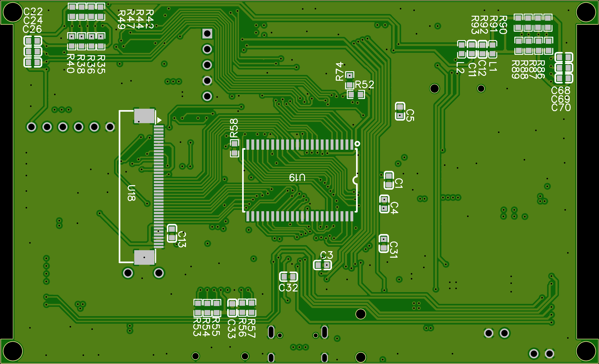The image size is (599, 364).
Task: Click the R88 silkscreen label
Action: coord(524,69)
